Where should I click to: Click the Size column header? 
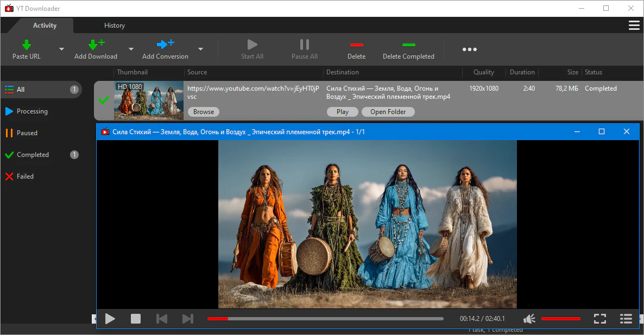point(572,72)
